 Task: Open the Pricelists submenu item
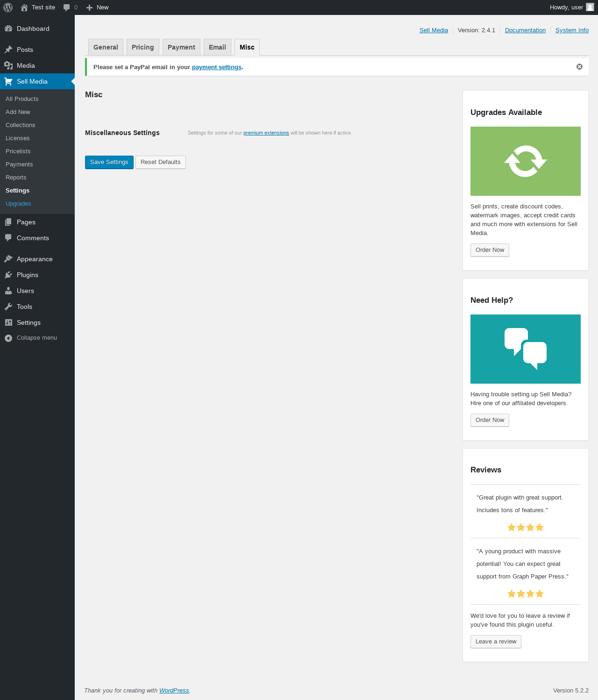point(18,151)
